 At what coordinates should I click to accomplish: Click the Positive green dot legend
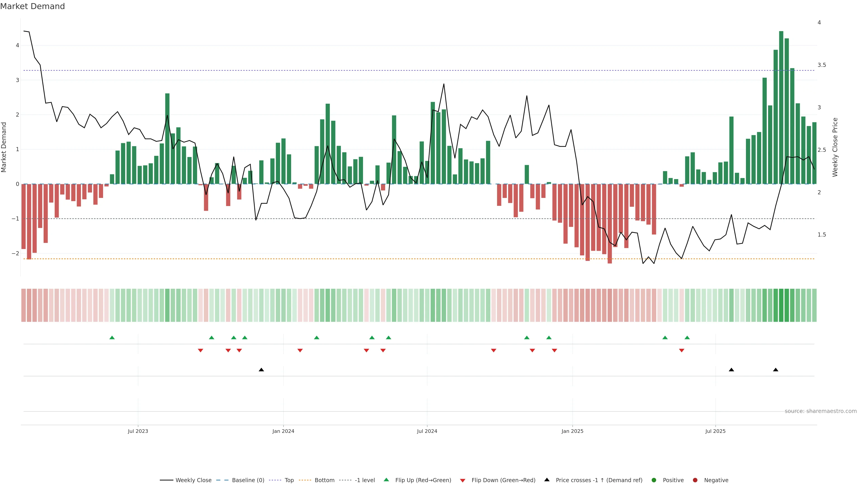[x=654, y=480]
